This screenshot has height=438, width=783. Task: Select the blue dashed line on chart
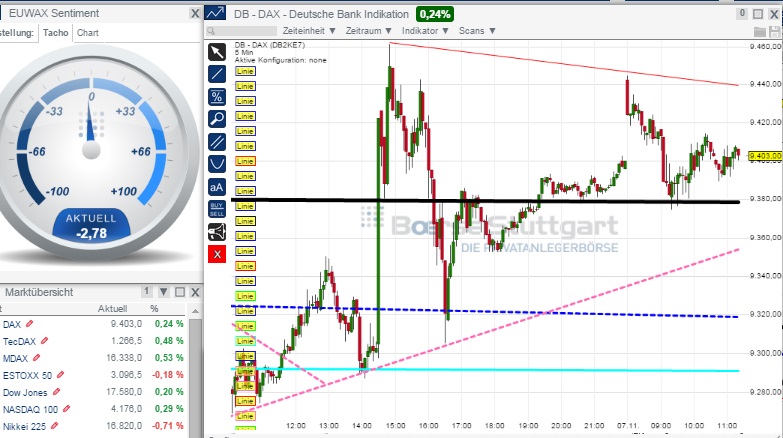(484, 312)
